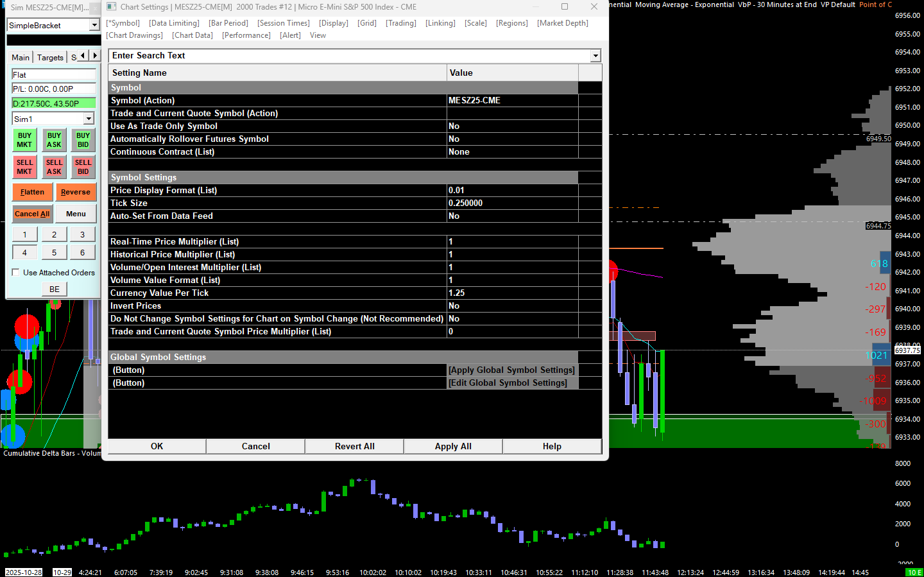This screenshot has width=924, height=577.
Task: Open the Bar Period settings section
Action: (228, 23)
